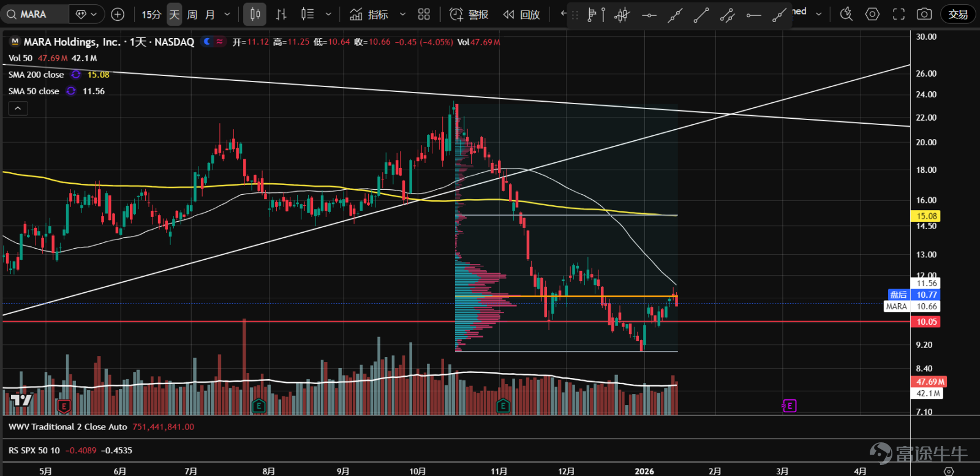Open time axis settings gear icon
This screenshot has height=476, width=980.
[949, 471]
